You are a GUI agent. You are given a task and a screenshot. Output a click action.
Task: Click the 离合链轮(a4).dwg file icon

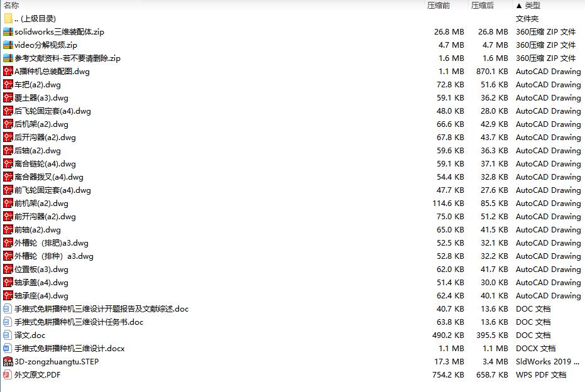(8, 164)
